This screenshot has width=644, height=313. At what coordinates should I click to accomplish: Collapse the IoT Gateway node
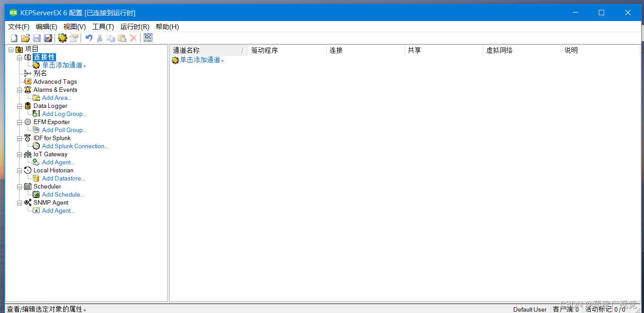click(19, 154)
